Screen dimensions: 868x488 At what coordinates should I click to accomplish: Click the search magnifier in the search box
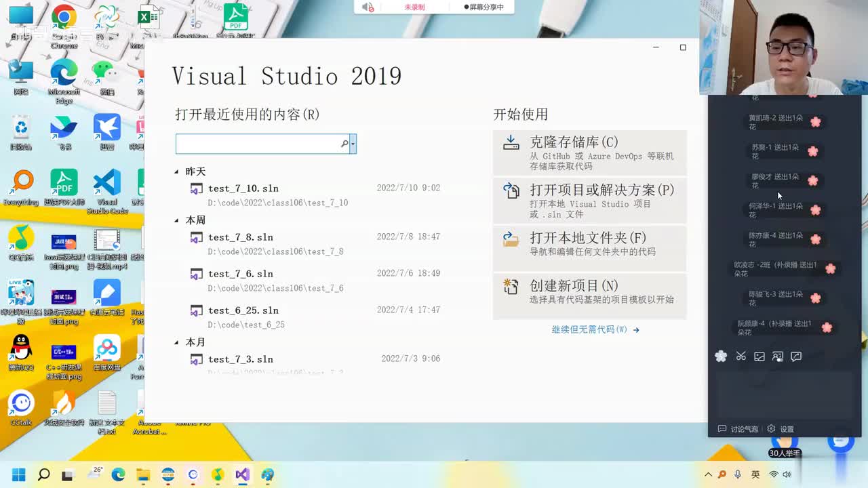coord(344,144)
